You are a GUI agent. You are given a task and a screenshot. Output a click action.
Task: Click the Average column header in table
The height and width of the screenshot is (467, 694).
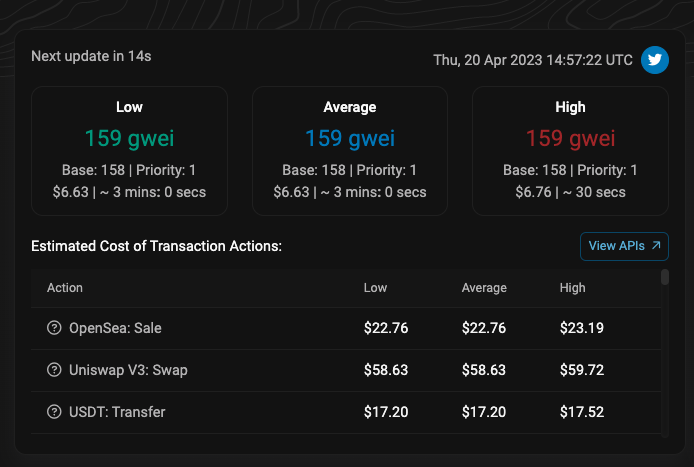(x=484, y=288)
